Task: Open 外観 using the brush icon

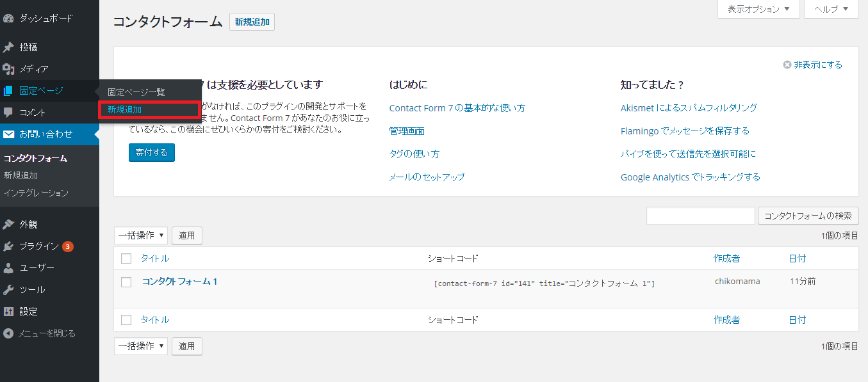Action: tap(9, 224)
